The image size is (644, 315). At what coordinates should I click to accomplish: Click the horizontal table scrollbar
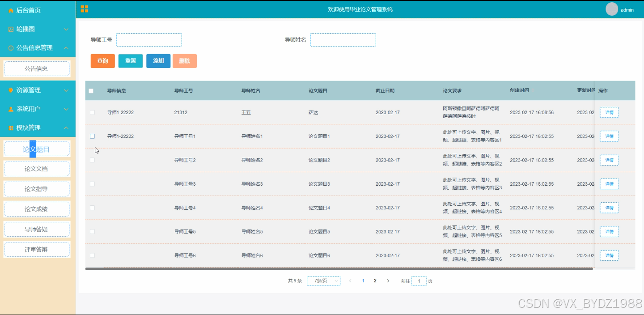click(x=339, y=269)
